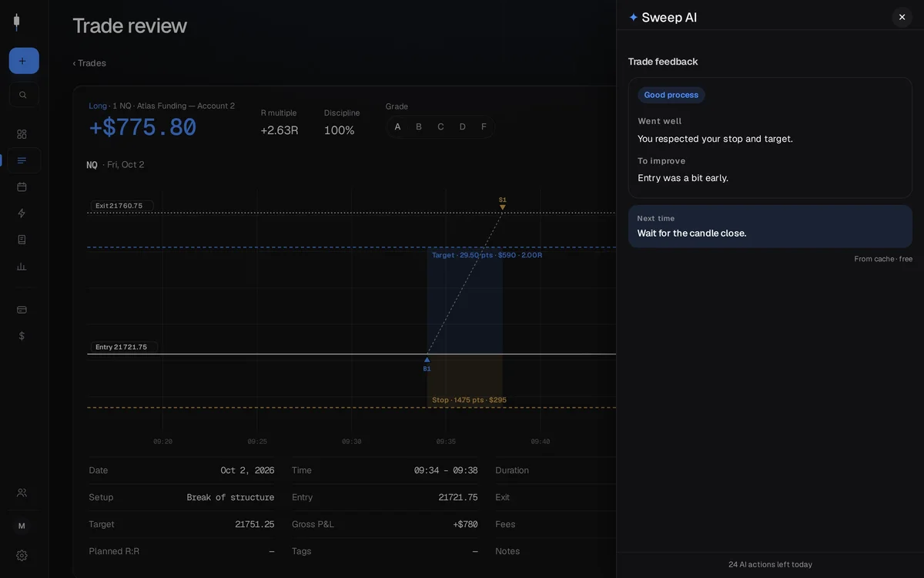Click the Next time suggestion card
The image size is (924, 578).
[770, 226]
